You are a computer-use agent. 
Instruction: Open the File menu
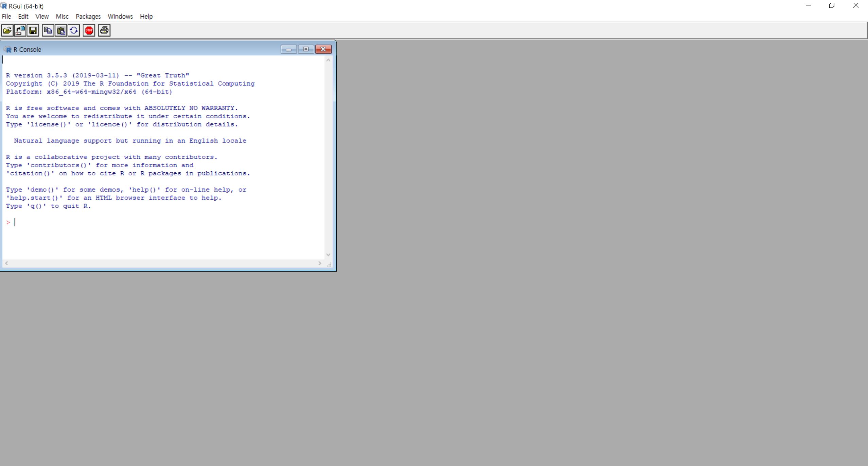coord(6,16)
